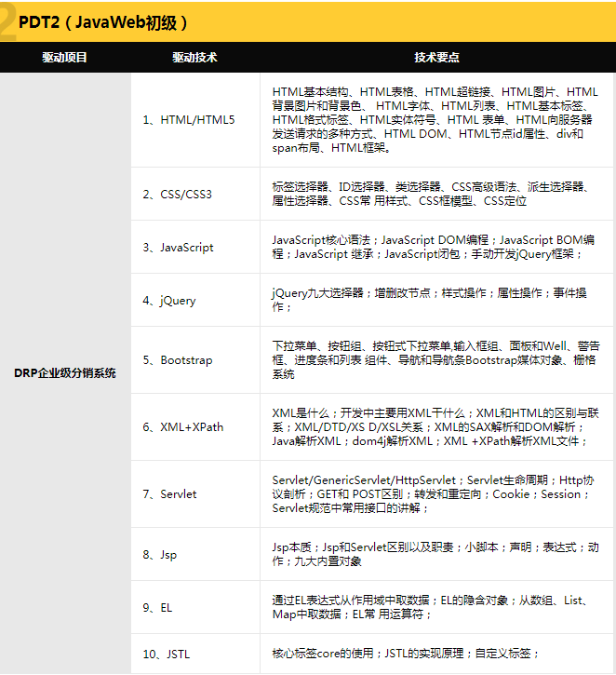Click the 驱动技术 column header
Image resolution: width=616 pixels, height=675 pixels.
coord(194,58)
